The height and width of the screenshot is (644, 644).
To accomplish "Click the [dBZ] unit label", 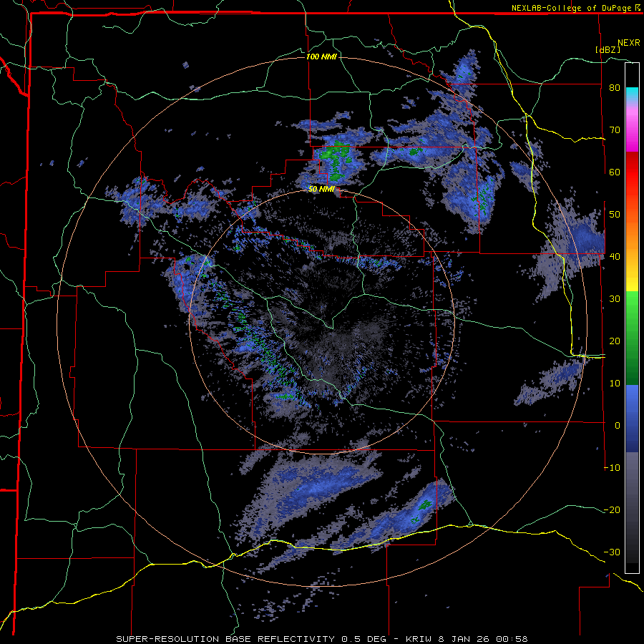I will pos(608,49).
